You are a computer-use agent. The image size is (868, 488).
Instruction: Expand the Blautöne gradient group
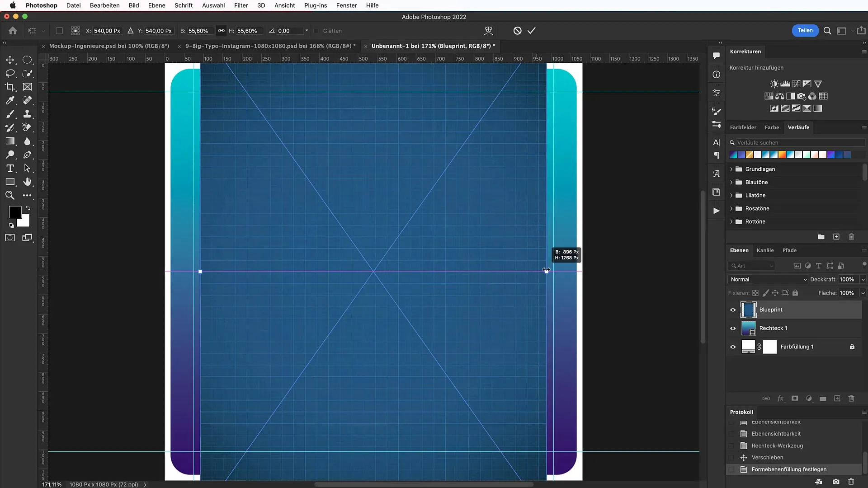tap(731, 182)
